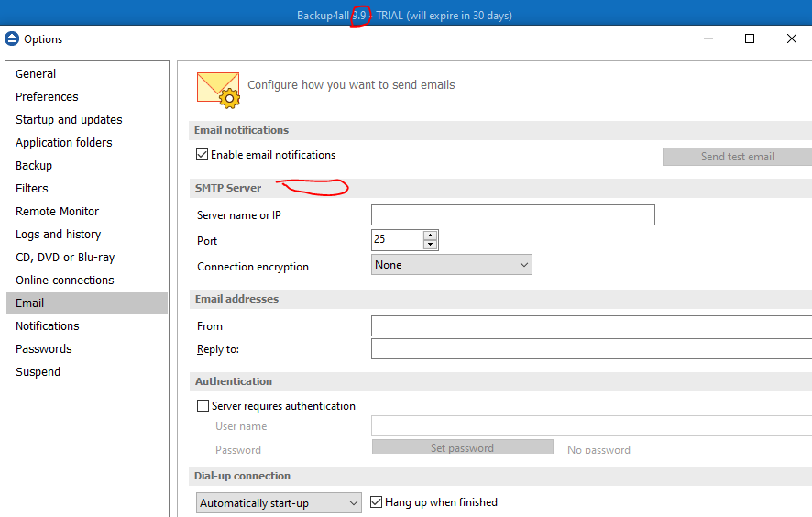Go to Startup and updates page

pos(87,120)
